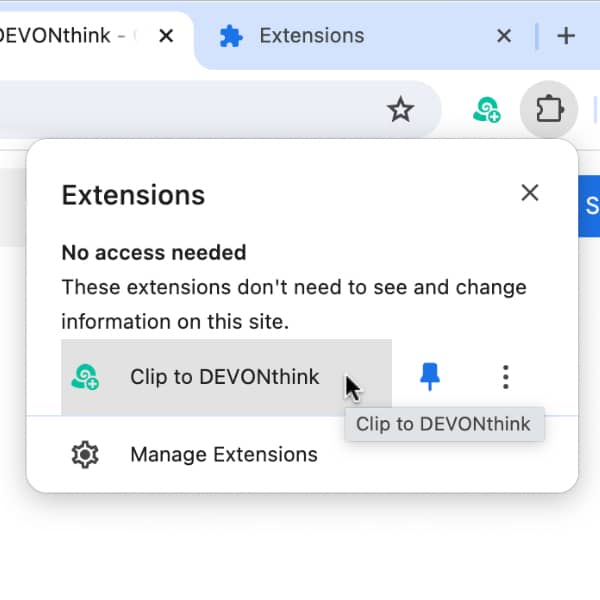Image resolution: width=600 pixels, height=600 pixels.
Task: Unpin Clip to DEVONthink using the pin icon
Action: pyautogui.click(x=430, y=377)
